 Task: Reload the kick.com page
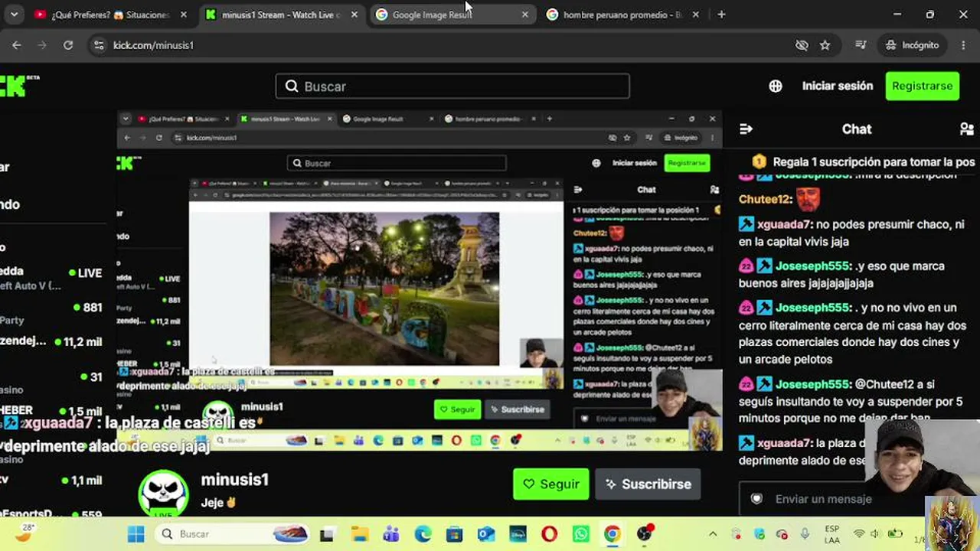click(x=68, y=45)
